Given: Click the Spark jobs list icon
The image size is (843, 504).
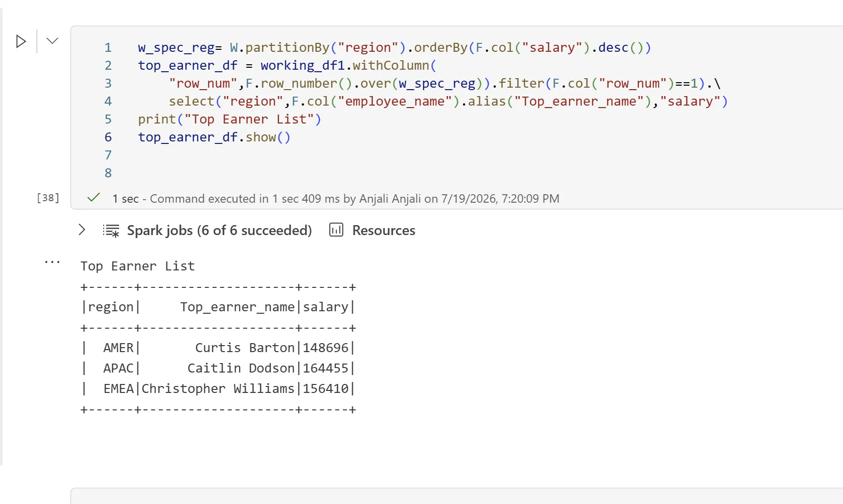Looking at the screenshot, I should click(111, 231).
